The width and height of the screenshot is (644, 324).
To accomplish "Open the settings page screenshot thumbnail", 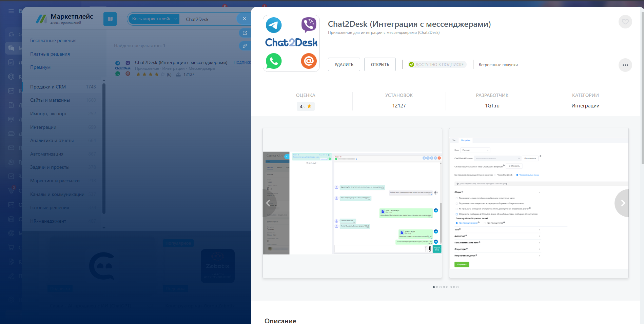I will coord(538,203).
